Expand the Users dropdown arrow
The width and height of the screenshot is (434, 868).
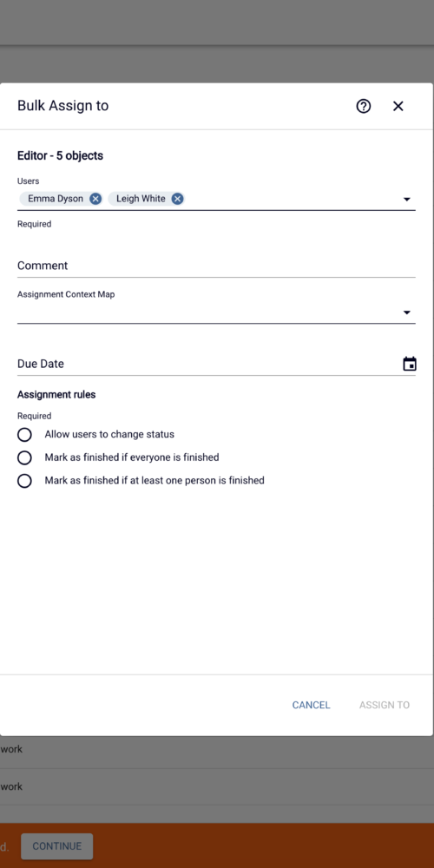click(x=407, y=200)
